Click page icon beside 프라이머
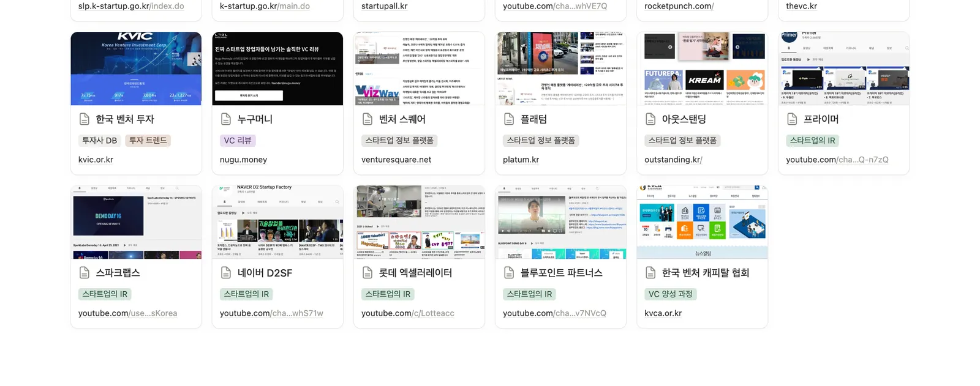The height and width of the screenshot is (386, 980). (792, 119)
